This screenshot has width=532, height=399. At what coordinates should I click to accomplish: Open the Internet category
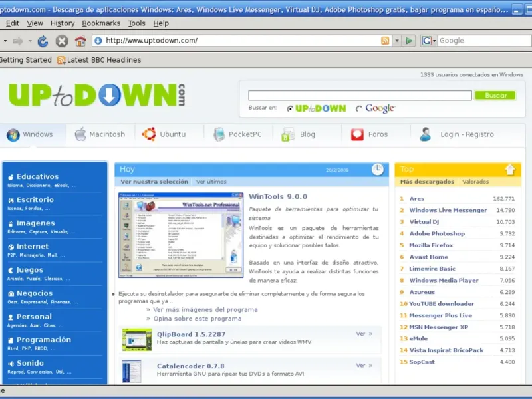pos(33,247)
